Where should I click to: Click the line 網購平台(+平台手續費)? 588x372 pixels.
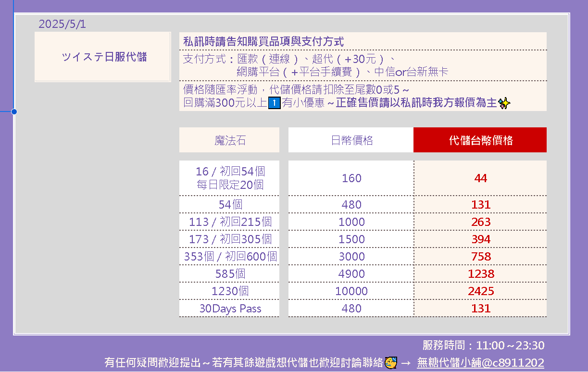coord(342,72)
